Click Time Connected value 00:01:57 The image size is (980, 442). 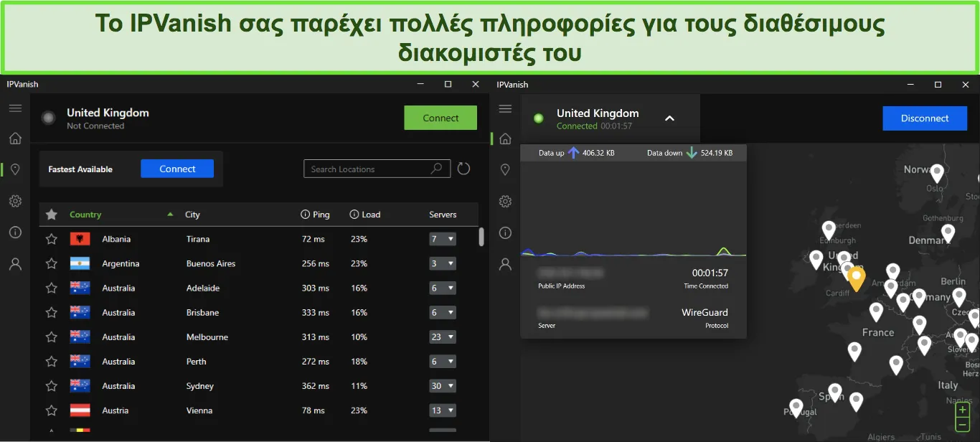[x=710, y=273]
